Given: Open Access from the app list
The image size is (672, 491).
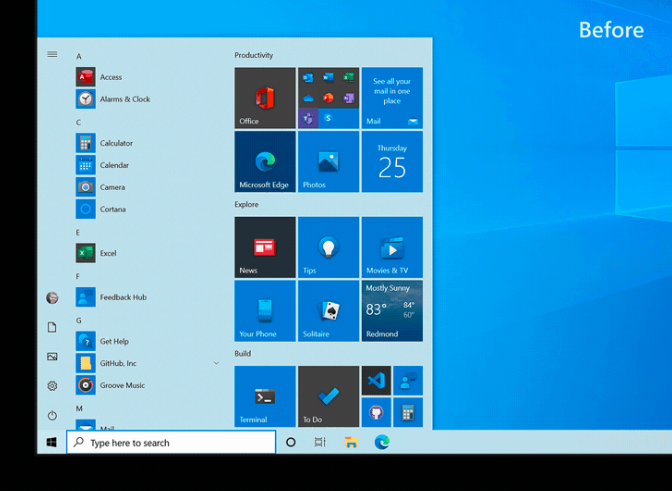Looking at the screenshot, I should (148, 77).
